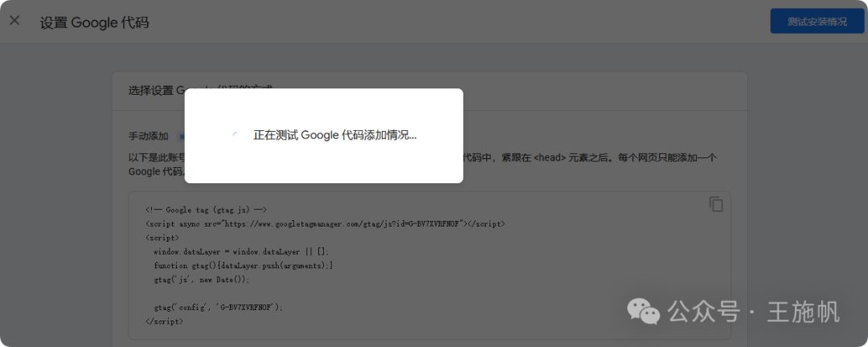Click the '<!-- Google tag (gtag.js) -->' comment line
The height and width of the screenshot is (347, 868).
pyautogui.click(x=207, y=210)
